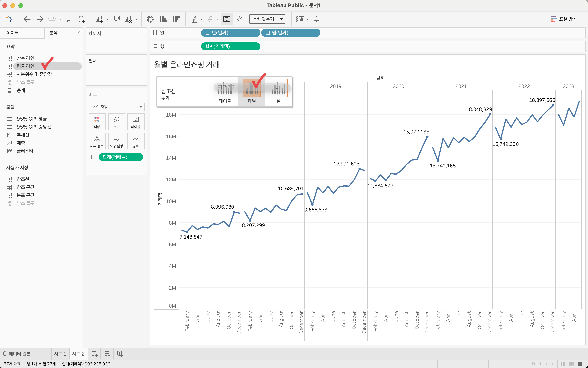Screen dimensions: 588x368
Task: Open the 시트 1 sheet tab
Action: (x=60, y=354)
